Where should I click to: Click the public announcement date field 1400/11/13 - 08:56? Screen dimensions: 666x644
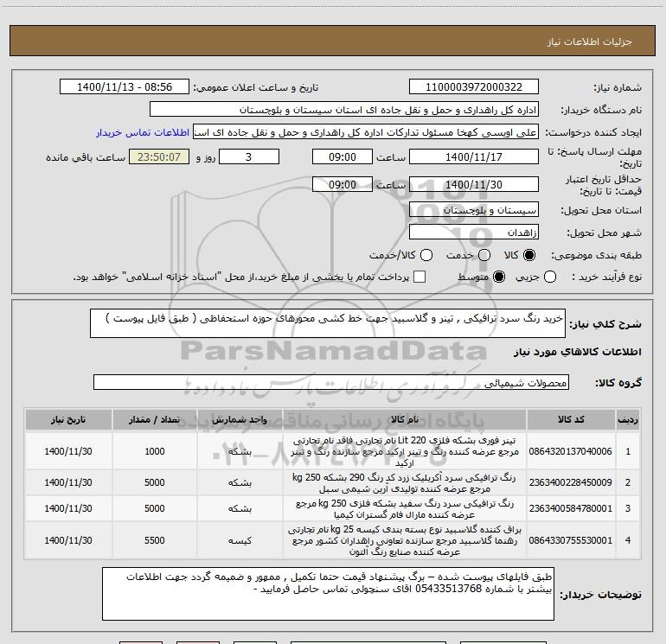[x=125, y=87]
